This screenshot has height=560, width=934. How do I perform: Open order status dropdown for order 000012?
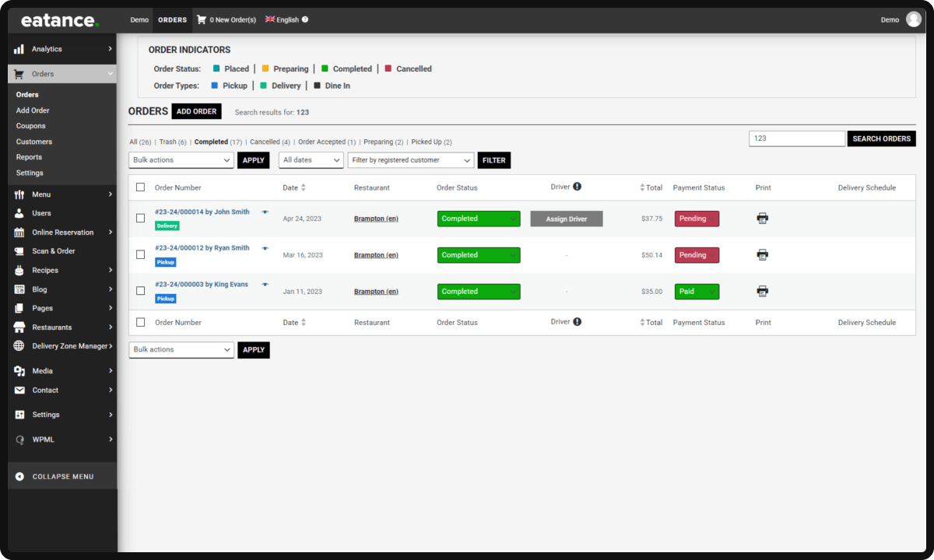(x=479, y=255)
